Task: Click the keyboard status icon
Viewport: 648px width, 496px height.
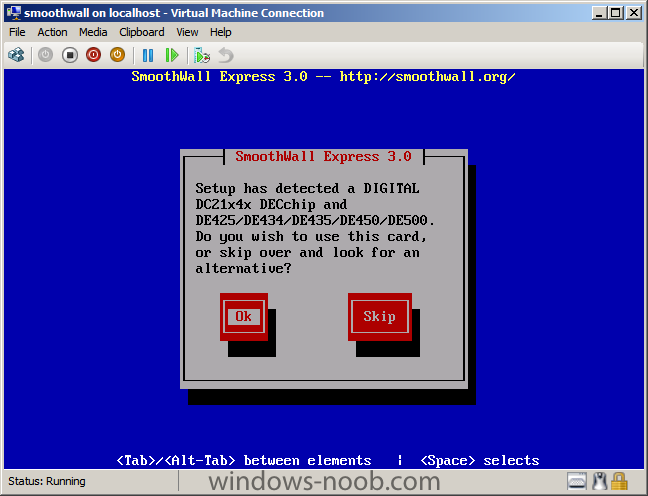Action: 577,481
